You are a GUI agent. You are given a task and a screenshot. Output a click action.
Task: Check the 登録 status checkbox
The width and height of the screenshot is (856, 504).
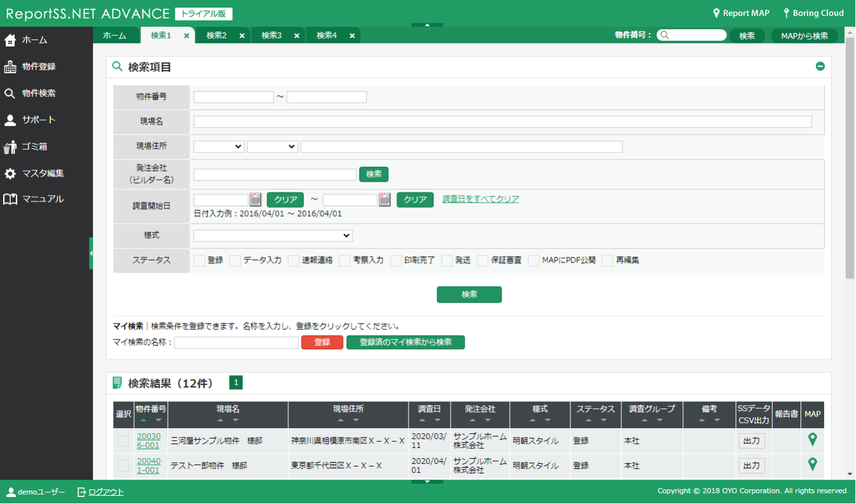[199, 261]
